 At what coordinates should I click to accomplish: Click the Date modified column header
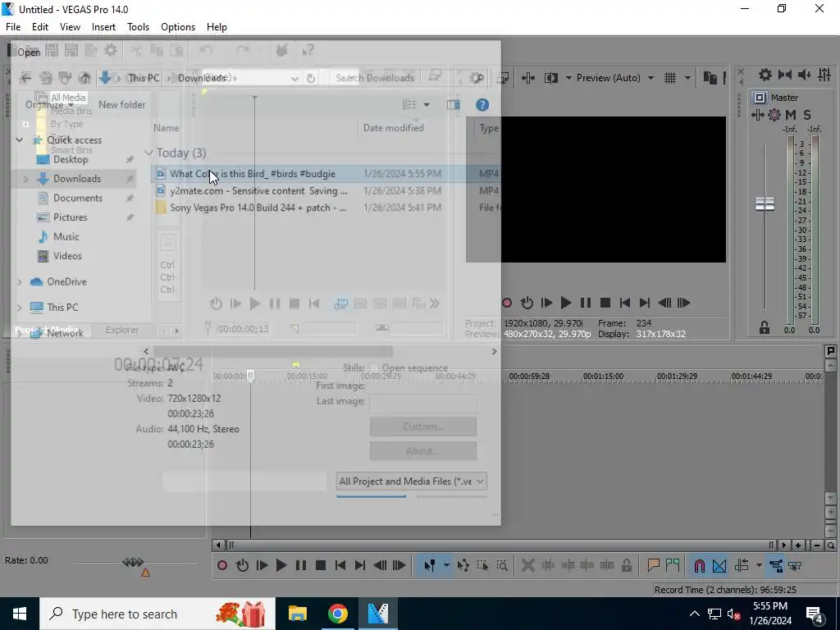click(393, 128)
